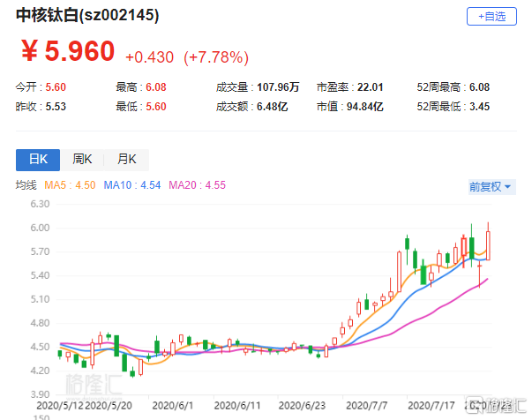Viewport: 532px width, 420px height.
Task: Click the 52周最低 value 3.45
Action: click(x=479, y=107)
